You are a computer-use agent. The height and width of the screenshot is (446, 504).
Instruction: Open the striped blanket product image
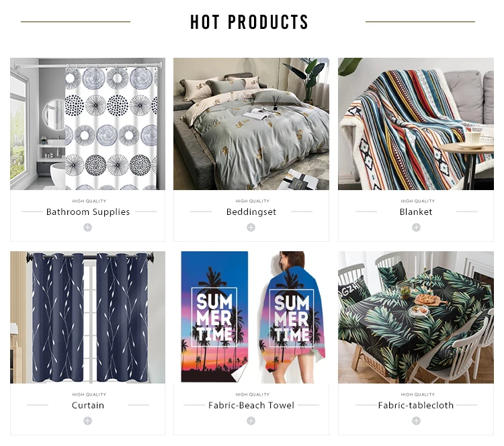coord(416,124)
